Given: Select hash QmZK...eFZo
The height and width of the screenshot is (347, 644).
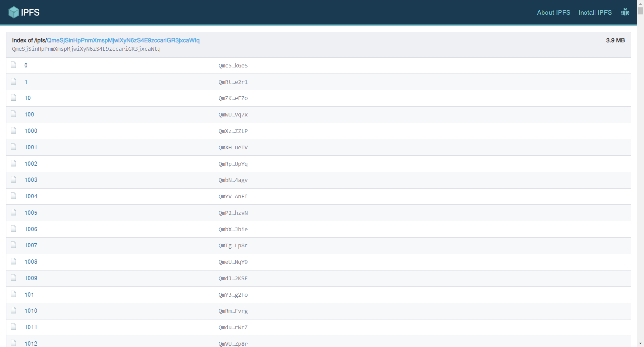Looking at the screenshot, I should tap(233, 98).
